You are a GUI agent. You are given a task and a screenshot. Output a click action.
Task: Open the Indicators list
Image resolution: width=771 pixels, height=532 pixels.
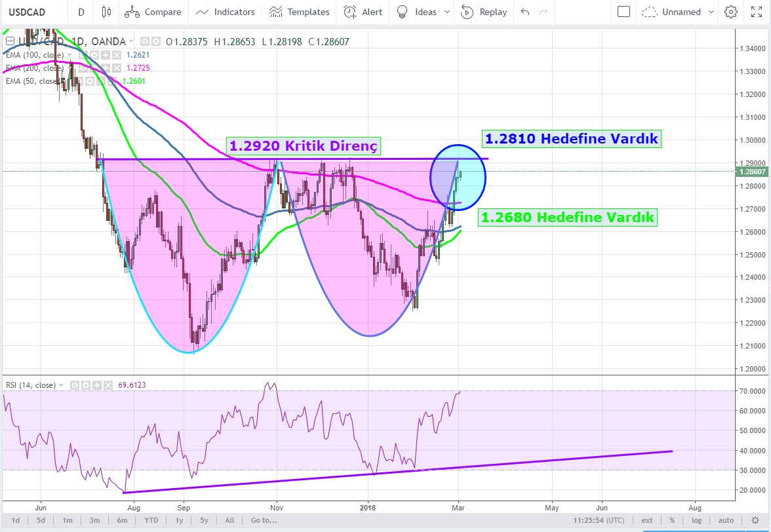(x=226, y=12)
